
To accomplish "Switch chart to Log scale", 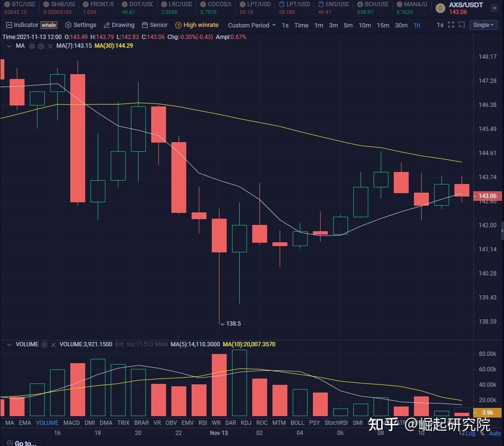I will 471,433.
